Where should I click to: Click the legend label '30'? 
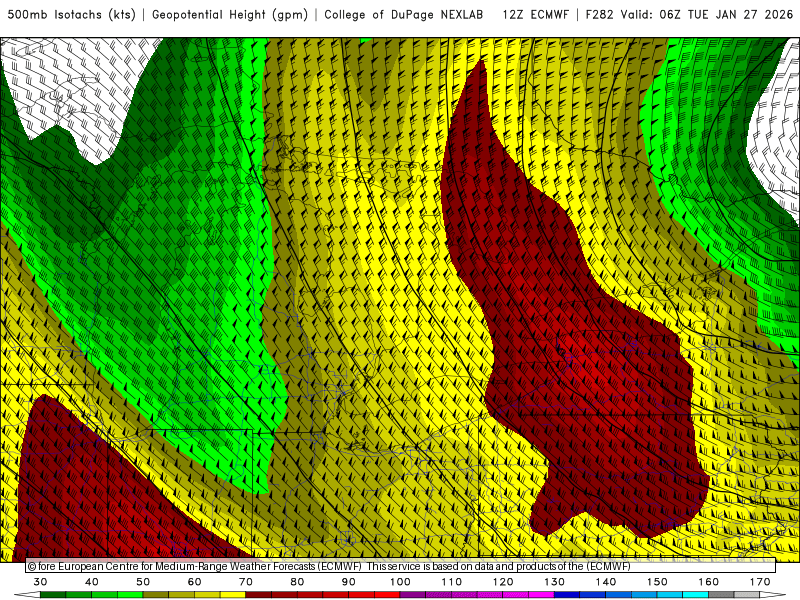coord(40,582)
